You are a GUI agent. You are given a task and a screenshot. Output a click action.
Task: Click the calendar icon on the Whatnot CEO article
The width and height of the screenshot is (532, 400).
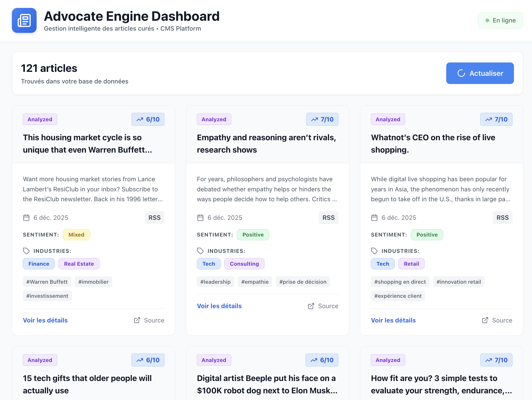(374, 218)
